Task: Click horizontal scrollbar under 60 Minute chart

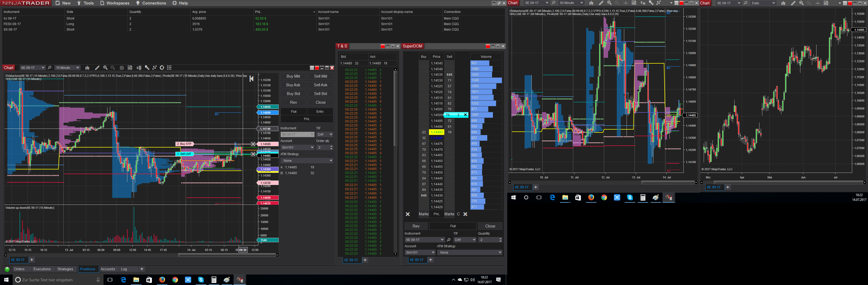Action: click(x=668, y=182)
